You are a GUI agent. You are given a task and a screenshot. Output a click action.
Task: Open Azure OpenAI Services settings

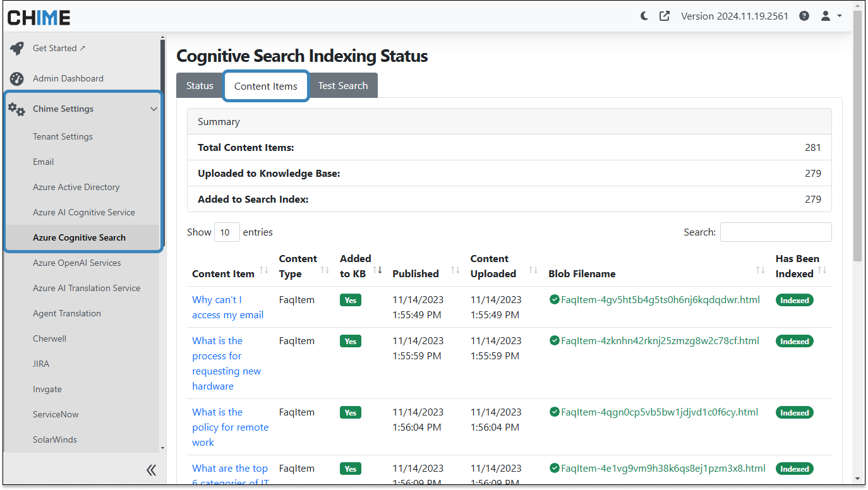(76, 263)
